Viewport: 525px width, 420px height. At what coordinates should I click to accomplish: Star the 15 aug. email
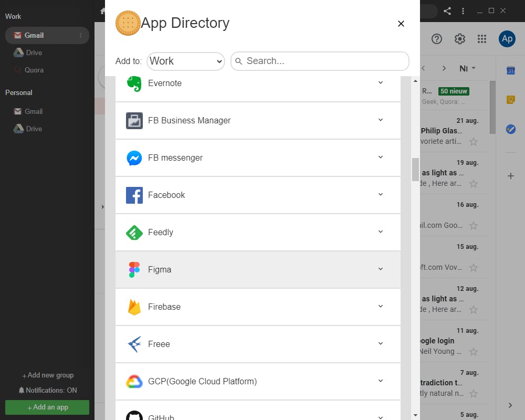click(x=474, y=268)
